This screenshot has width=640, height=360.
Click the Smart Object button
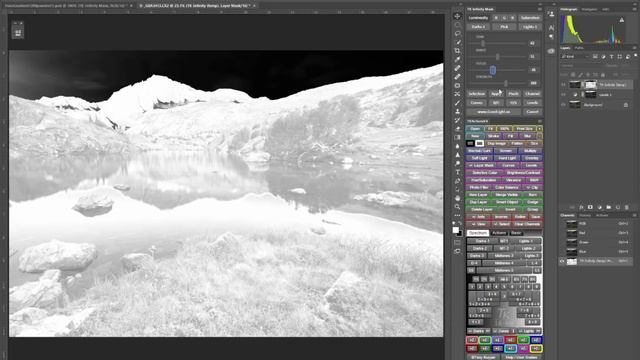506,202
